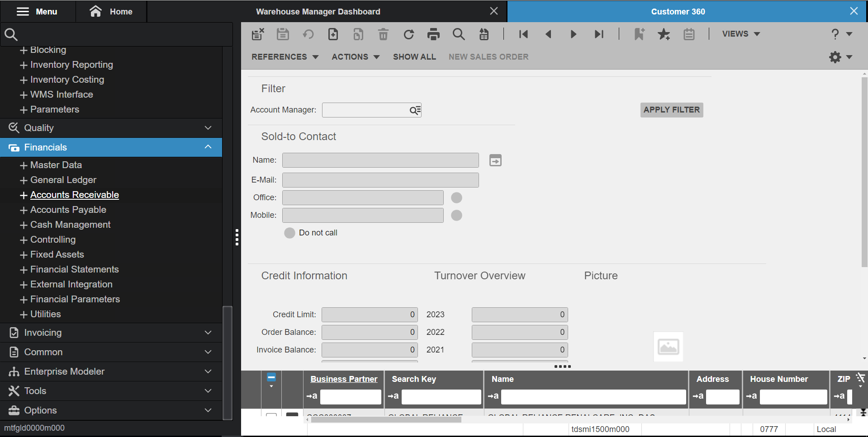Click the Duplicate record icon
The height and width of the screenshot is (437, 868).
tap(358, 34)
